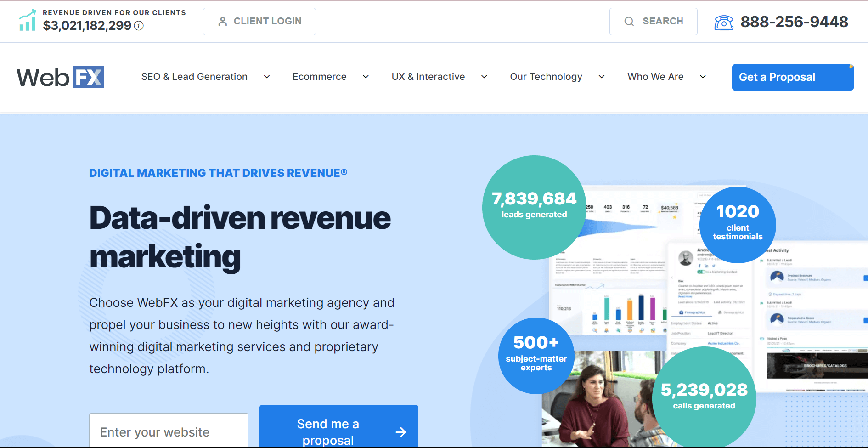The width and height of the screenshot is (868, 448).
Task: Expand the Ecommerce dropdown chevron
Action: 366,77
